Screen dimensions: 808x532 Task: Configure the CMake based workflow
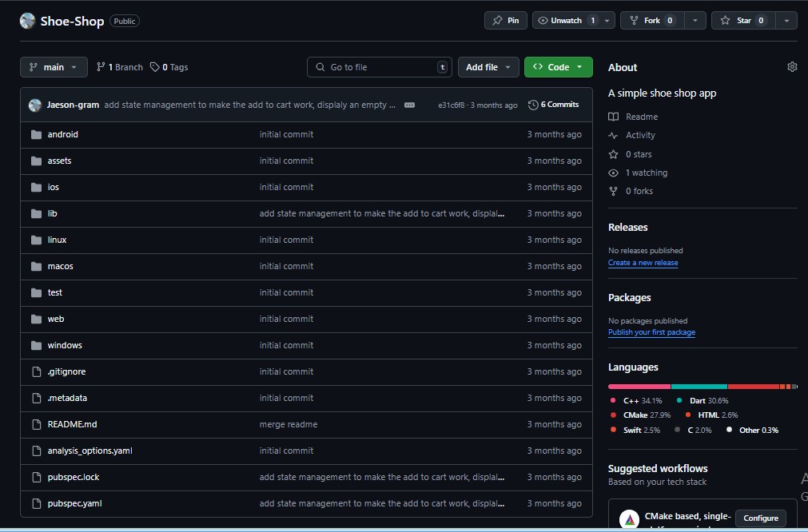coord(761,518)
